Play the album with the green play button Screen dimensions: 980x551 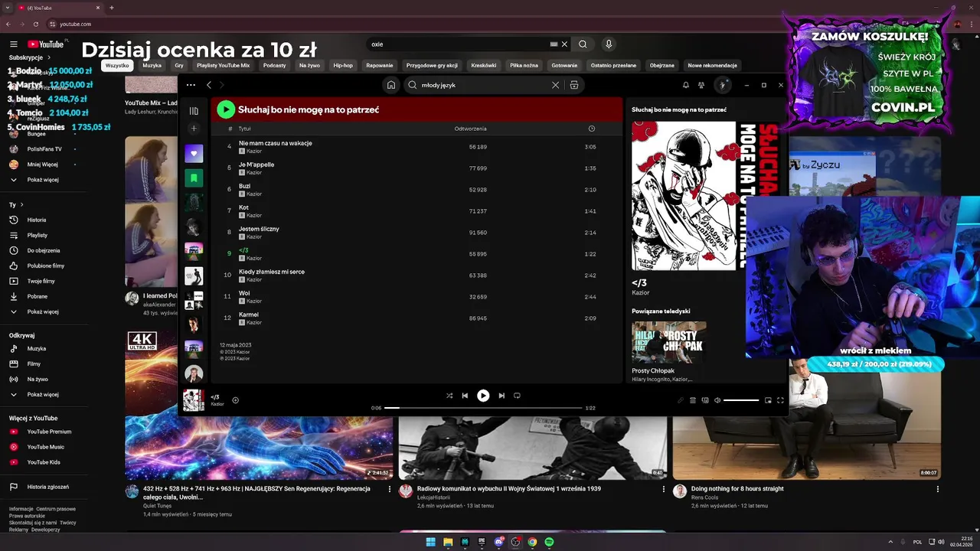pyautogui.click(x=226, y=109)
